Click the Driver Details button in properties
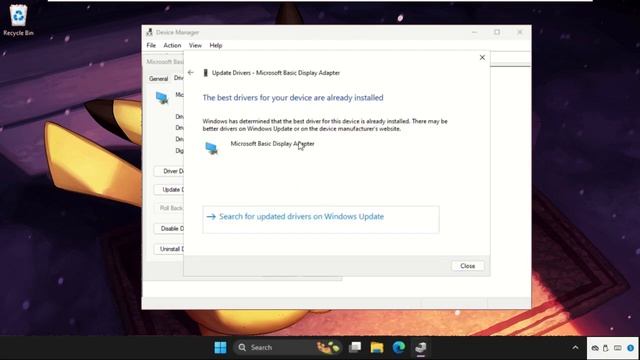 point(169,171)
